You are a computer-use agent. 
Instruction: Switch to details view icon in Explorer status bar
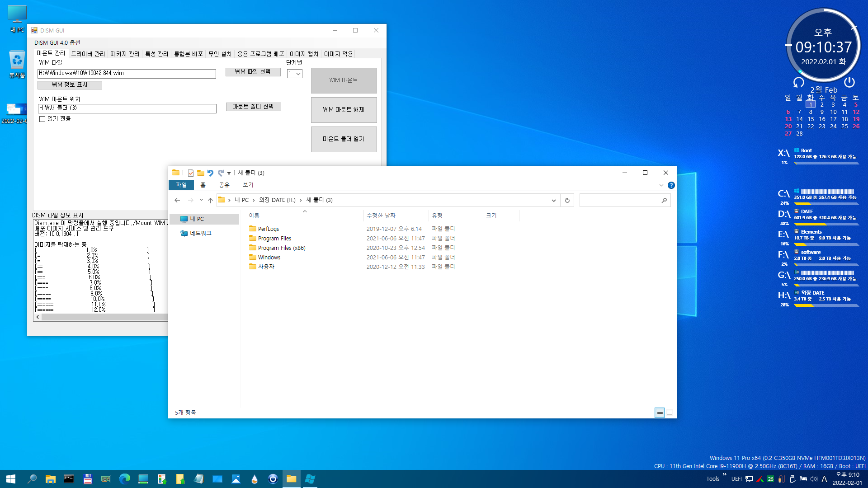coord(660,413)
